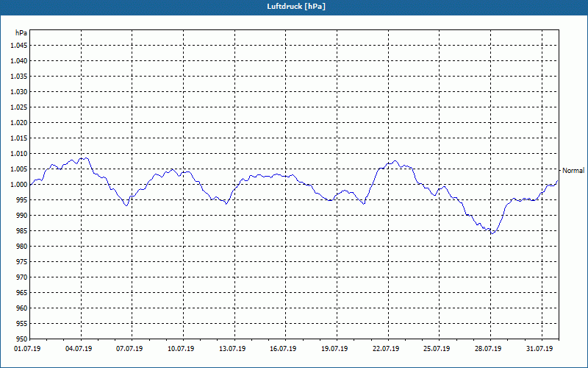Click the Luftdruck [hPa] chart title
The width and height of the screenshot is (588, 368).
[296, 7]
